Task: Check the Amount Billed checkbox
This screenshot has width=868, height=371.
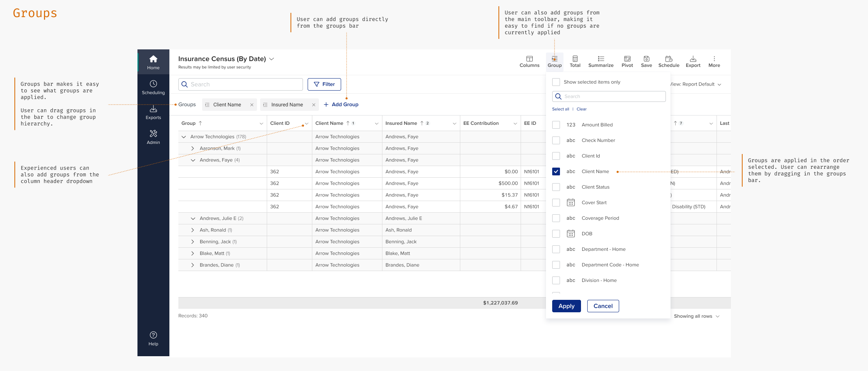Action: tap(556, 125)
